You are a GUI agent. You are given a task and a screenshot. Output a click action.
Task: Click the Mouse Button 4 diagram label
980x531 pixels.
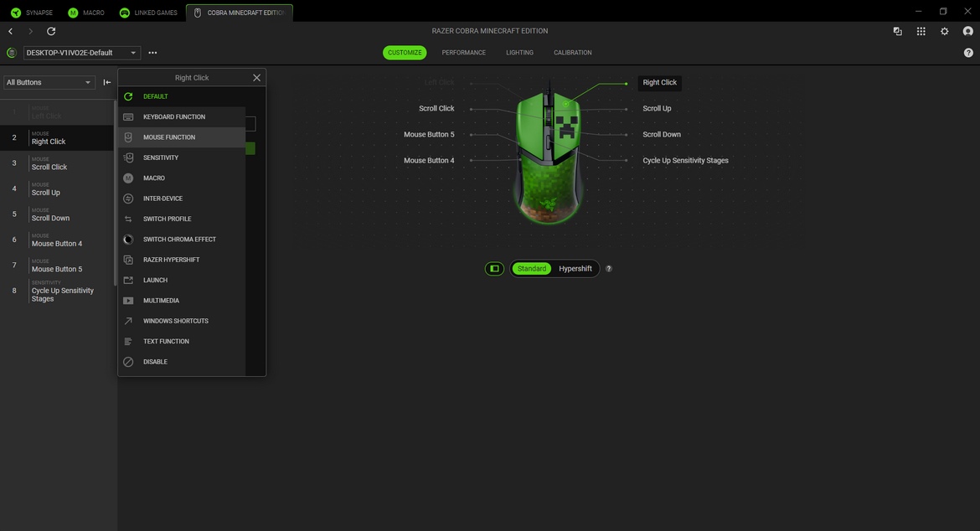(429, 161)
